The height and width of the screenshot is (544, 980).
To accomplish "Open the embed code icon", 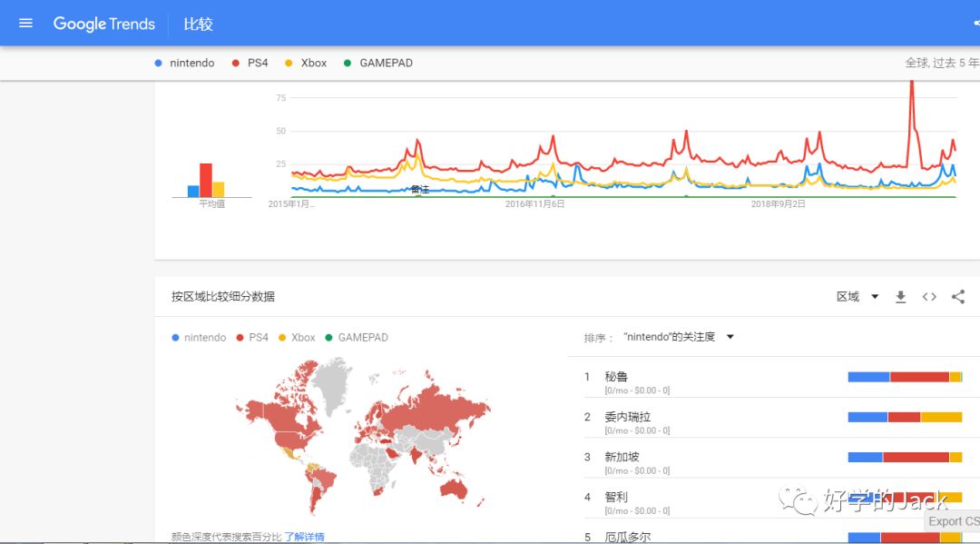I will (929, 297).
